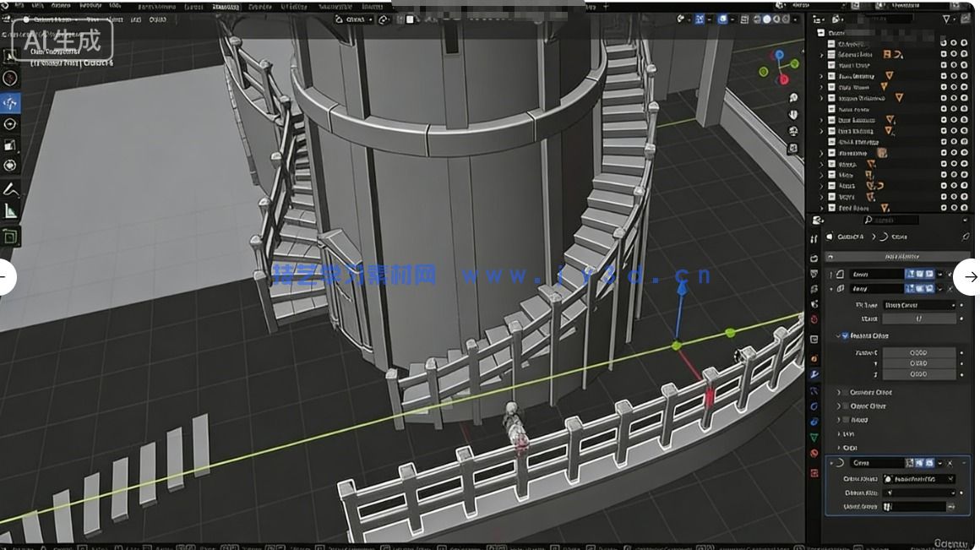Click the filter funnel icon in the Outliner
This screenshot has width=980, height=550.
(946, 19)
